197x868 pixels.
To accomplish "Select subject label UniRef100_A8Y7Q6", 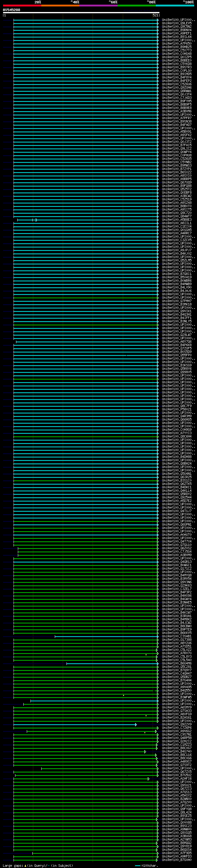I will [176, 342].
